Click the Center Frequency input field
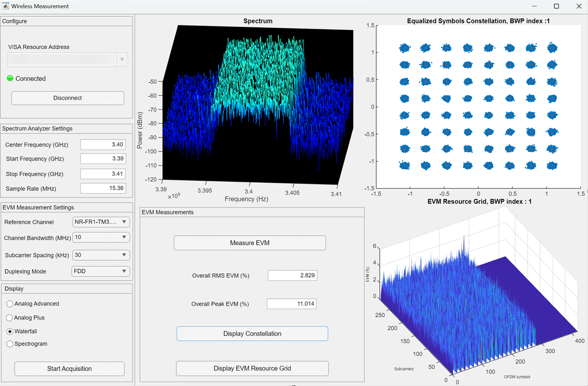Screen dimensions: 588x386 [x=103, y=144]
